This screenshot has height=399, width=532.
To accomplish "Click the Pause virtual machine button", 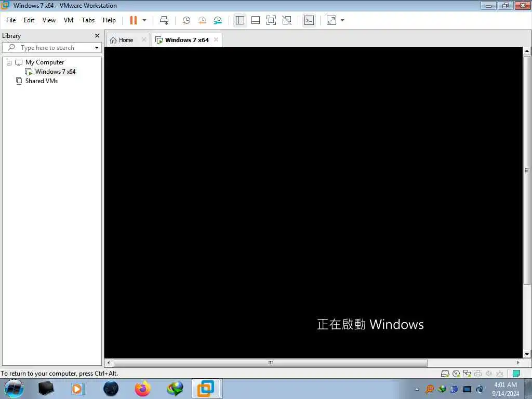I will tap(134, 20).
